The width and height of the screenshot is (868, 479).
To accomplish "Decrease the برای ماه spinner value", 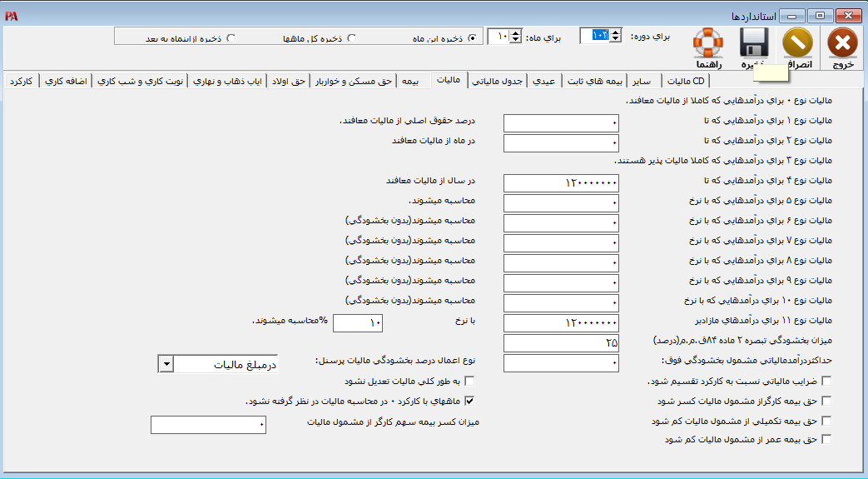I will [515, 40].
